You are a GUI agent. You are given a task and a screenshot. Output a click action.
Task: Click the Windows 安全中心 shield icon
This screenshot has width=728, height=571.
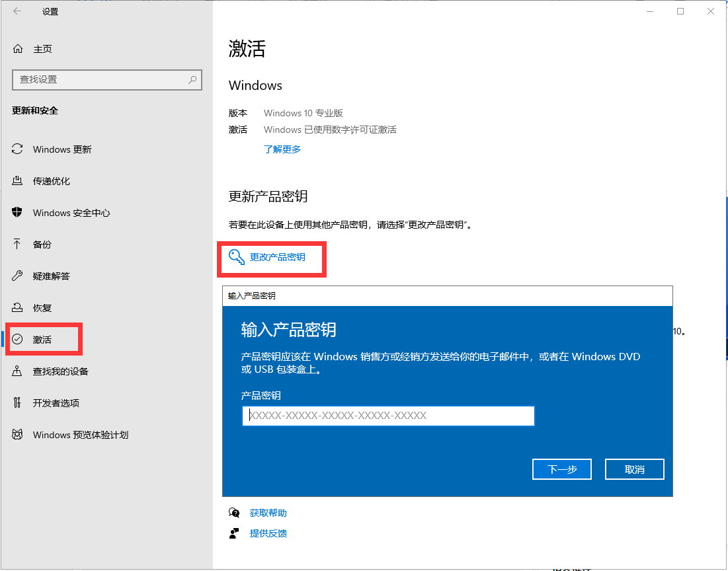click(x=17, y=212)
